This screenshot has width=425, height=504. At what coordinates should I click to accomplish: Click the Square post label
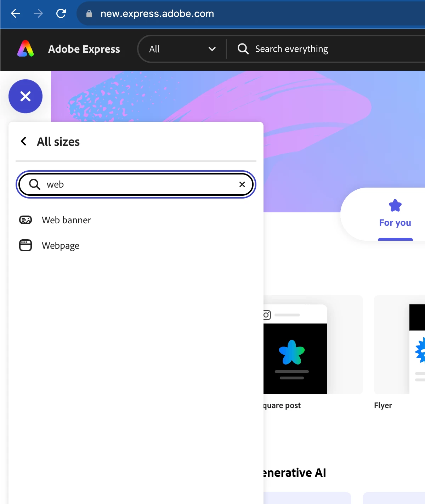[282, 406]
